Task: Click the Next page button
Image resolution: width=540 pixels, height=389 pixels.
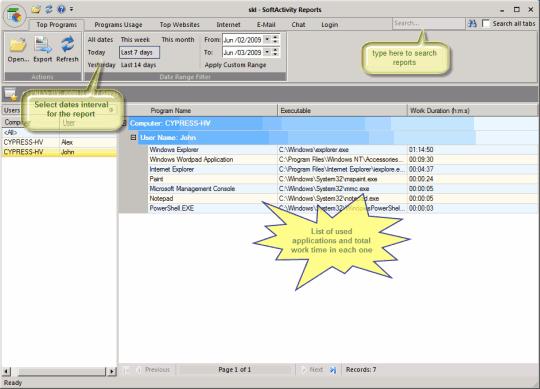Action: (x=313, y=370)
